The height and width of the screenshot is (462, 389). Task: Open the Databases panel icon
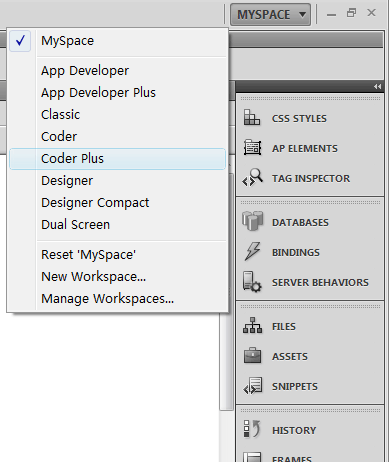click(x=252, y=221)
